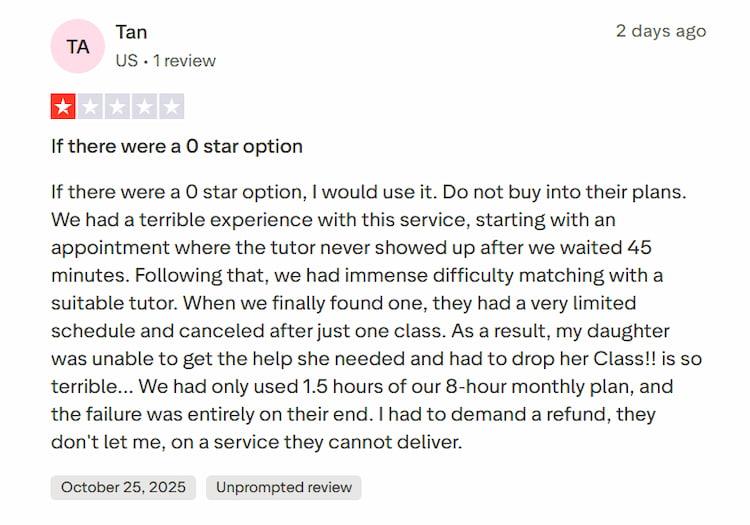Screen dimensions: 750x525
Task: Click the 'Unprompted review' badge
Action: [283, 488]
